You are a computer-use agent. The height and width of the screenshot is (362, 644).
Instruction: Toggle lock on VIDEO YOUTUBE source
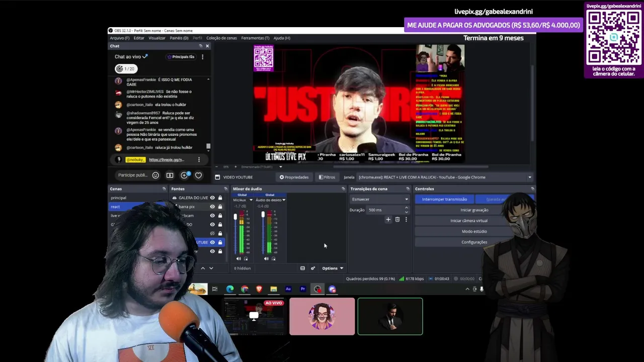coord(220,242)
